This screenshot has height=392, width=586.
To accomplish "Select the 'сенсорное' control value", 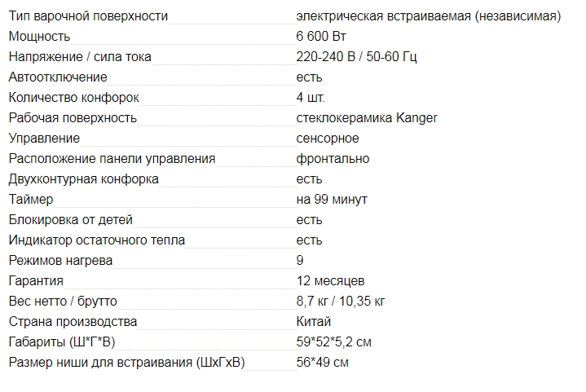I will click(328, 138).
